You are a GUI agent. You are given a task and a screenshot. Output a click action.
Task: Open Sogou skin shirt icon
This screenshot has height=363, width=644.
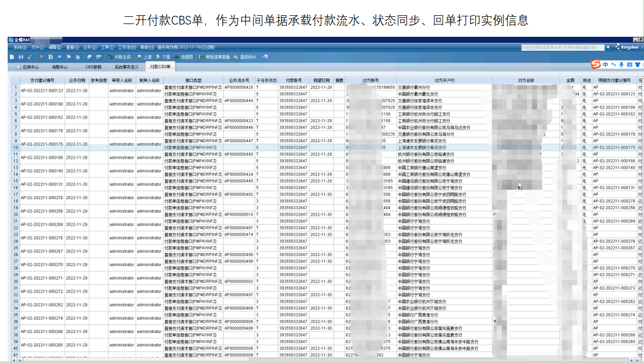pos(638,64)
